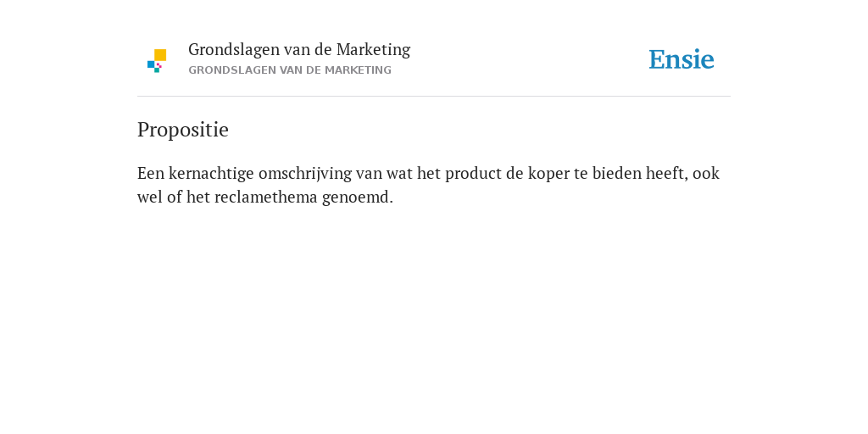This screenshot has width=868, height=434.
Task: Open the Ensie logo link
Action: (x=682, y=59)
